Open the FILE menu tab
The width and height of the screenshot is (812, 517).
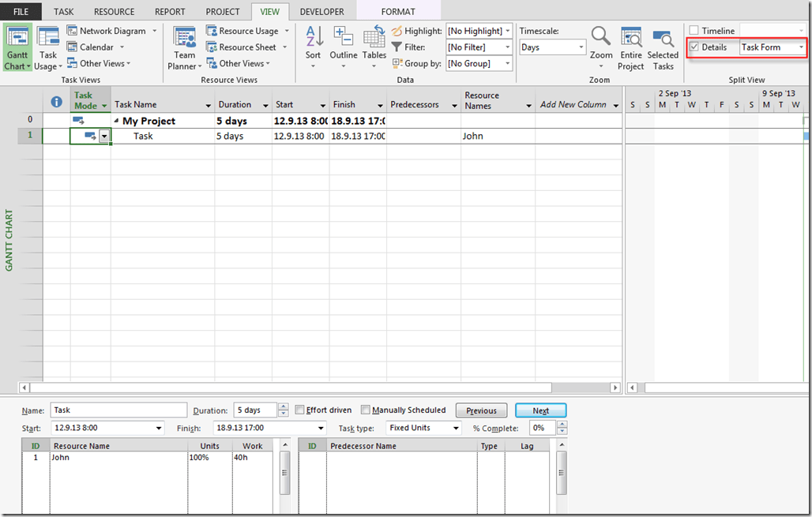pyautogui.click(x=21, y=12)
